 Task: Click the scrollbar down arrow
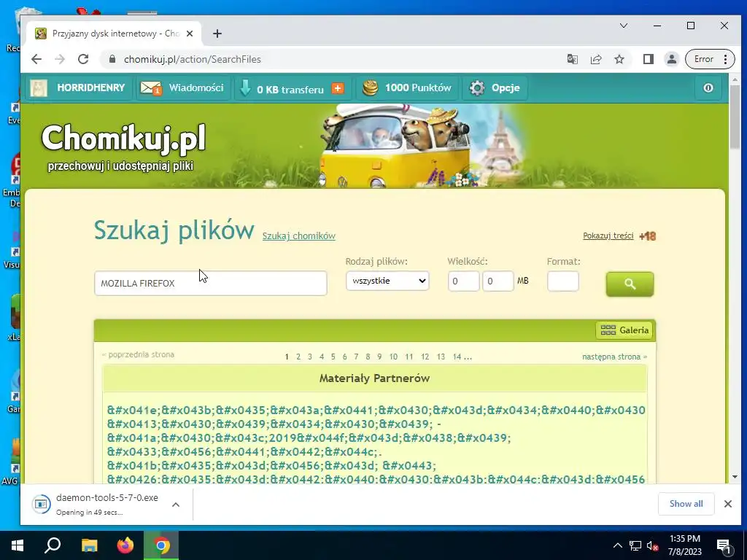(x=735, y=477)
